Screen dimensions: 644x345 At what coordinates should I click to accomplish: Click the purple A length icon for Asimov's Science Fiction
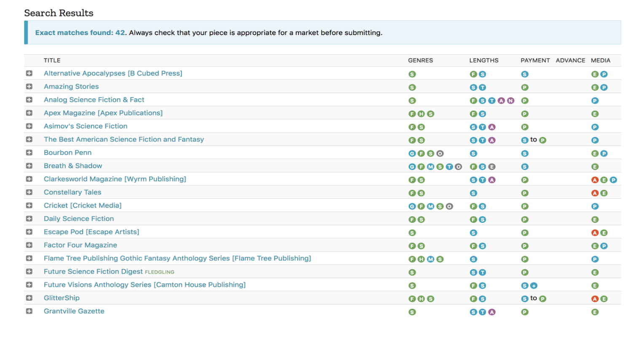click(492, 127)
